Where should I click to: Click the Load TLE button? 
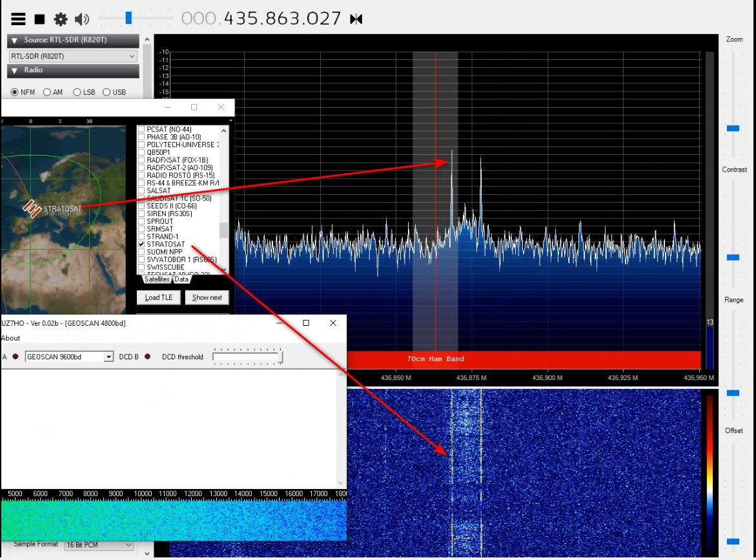(158, 297)
